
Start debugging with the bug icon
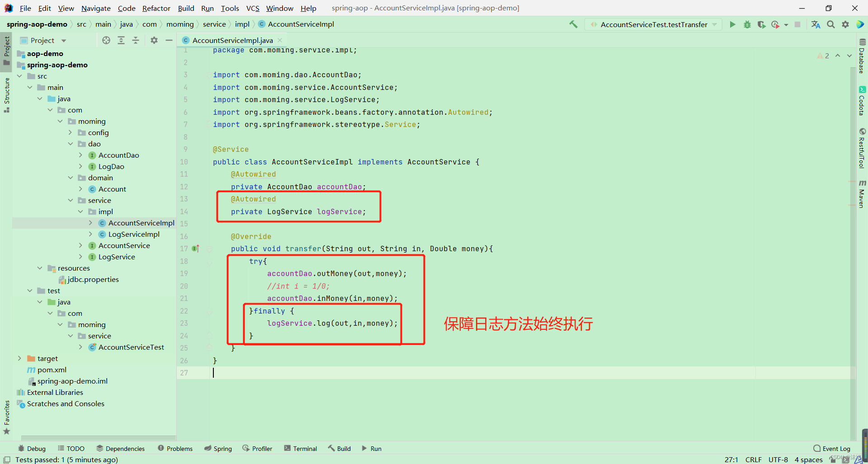click(747, 24)
